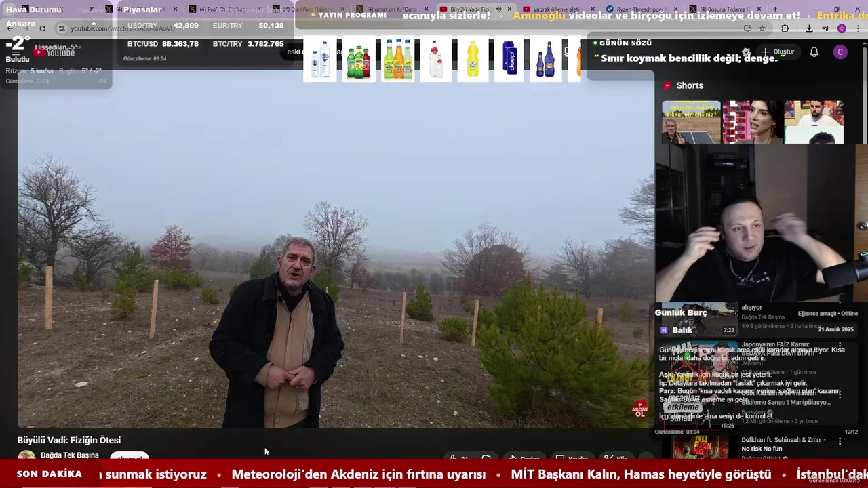Open the media control icon in toolbar
The height and width of the screenshot is (488, 868).
(x=825, y=28)
